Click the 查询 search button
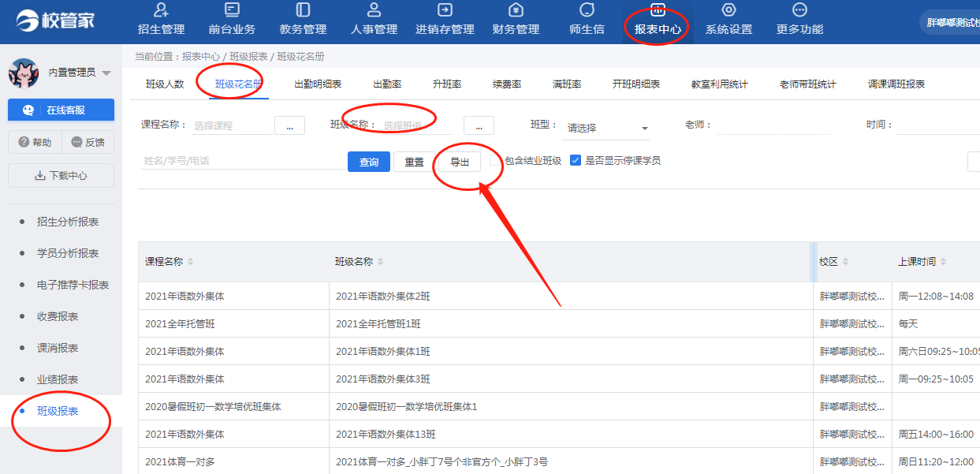The width and height of the screenshot is (980, 474). click(369, 162)
